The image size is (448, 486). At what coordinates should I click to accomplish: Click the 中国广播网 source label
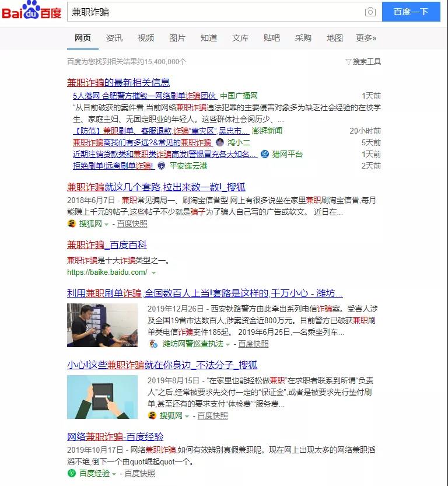pyautogui.click(x=239, y=96)
